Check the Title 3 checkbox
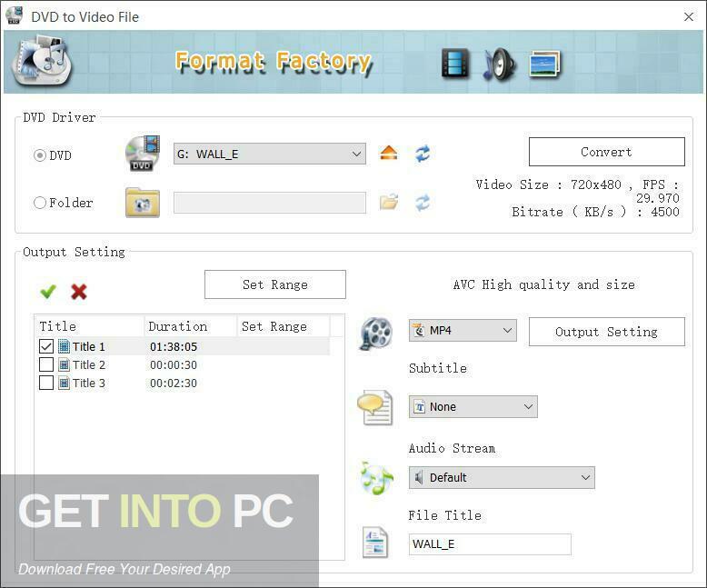This screenshot has width=707, height=588. click(x=46, y=383)
